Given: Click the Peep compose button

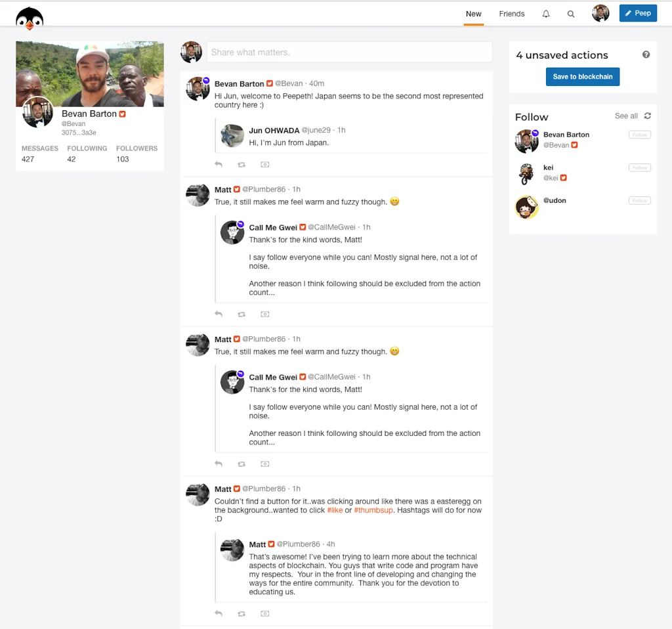Looking at the screenshot, I should 638,13.
